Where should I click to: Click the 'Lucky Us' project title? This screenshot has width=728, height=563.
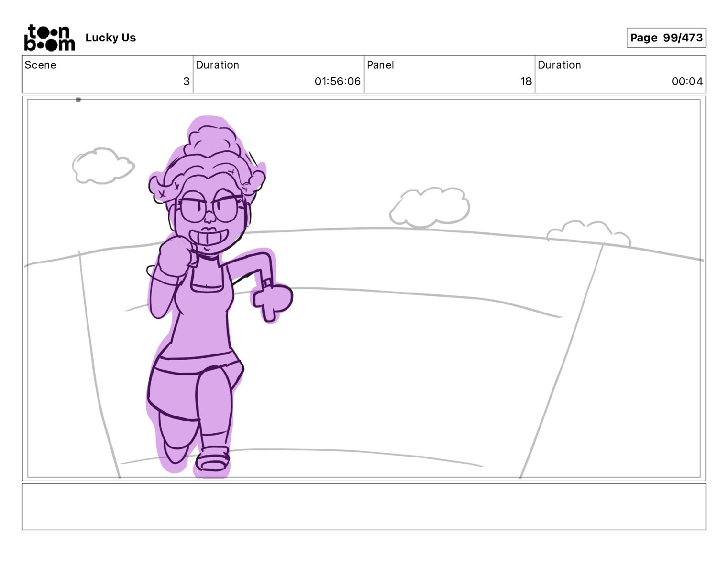click(111, 38)
